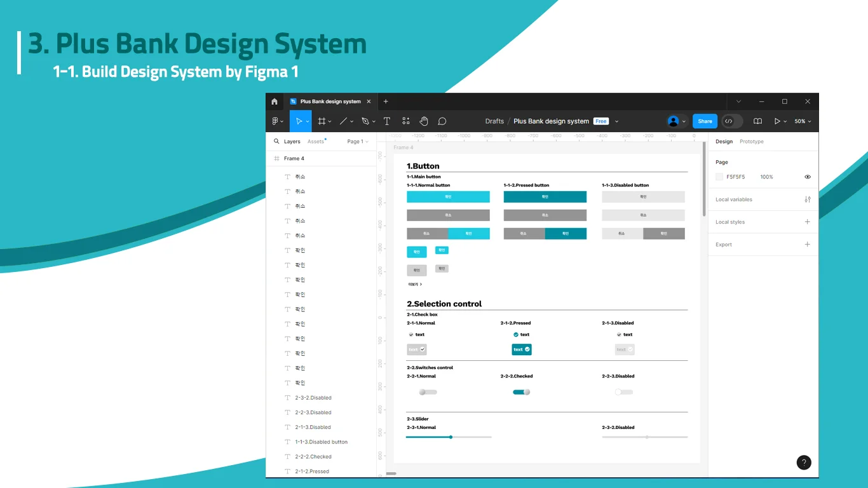
Task: Select the Text tool
Action: click(x=386, y=121)
